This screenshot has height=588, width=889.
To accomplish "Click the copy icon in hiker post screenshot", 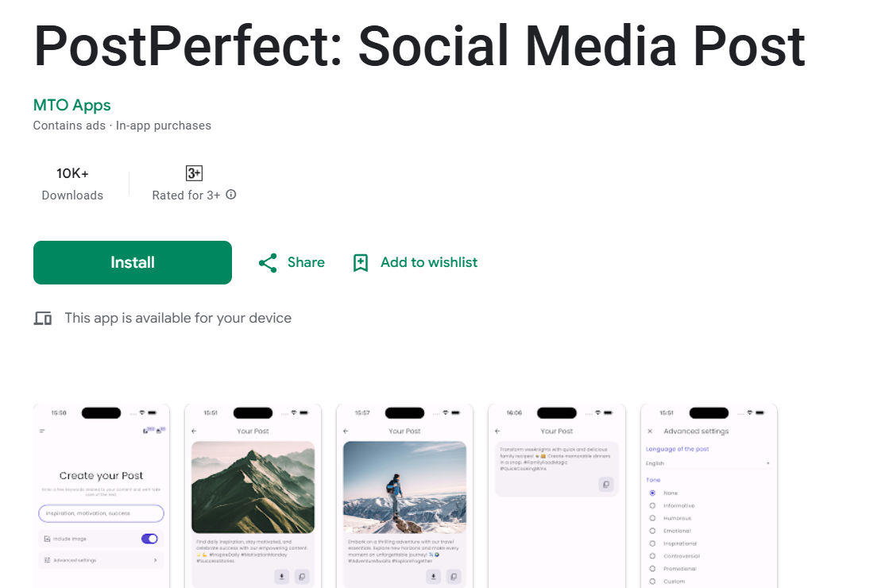I will (454, 577).
